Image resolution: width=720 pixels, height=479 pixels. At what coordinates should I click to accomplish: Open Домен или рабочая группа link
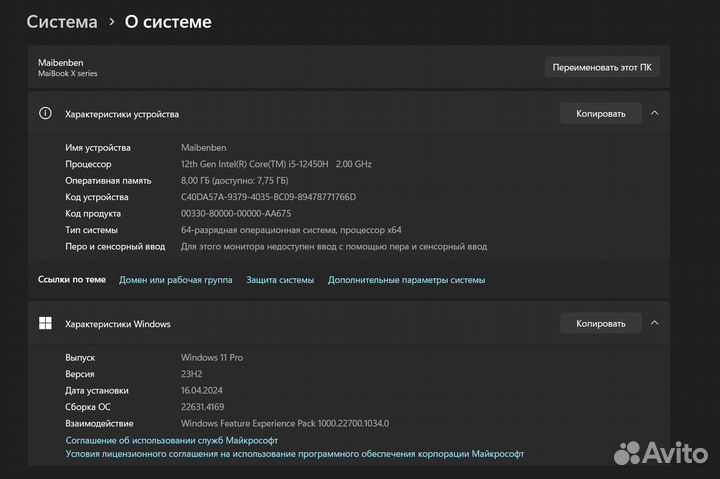pyautogui.click(x=175, y=280)
